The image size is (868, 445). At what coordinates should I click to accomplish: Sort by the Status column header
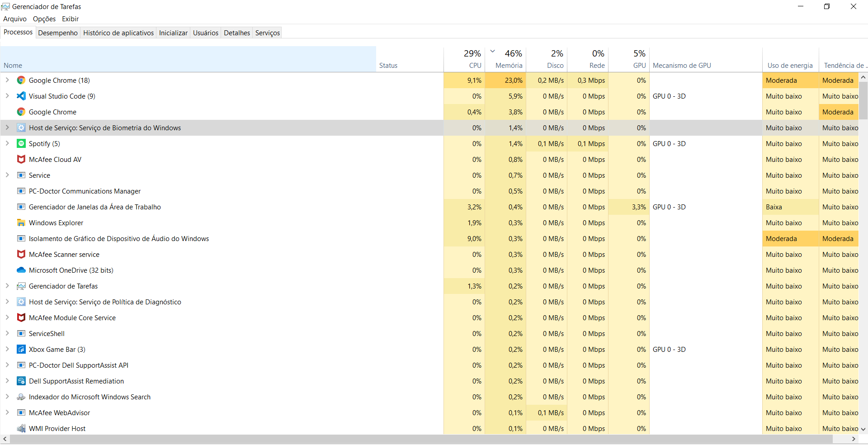point(410,59)
